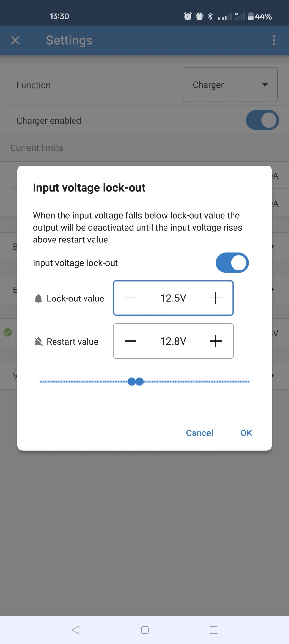This screenshot has height=644, width=289.
Task: Open the Function dropdown showing Charger
Action: coord(230,85)
